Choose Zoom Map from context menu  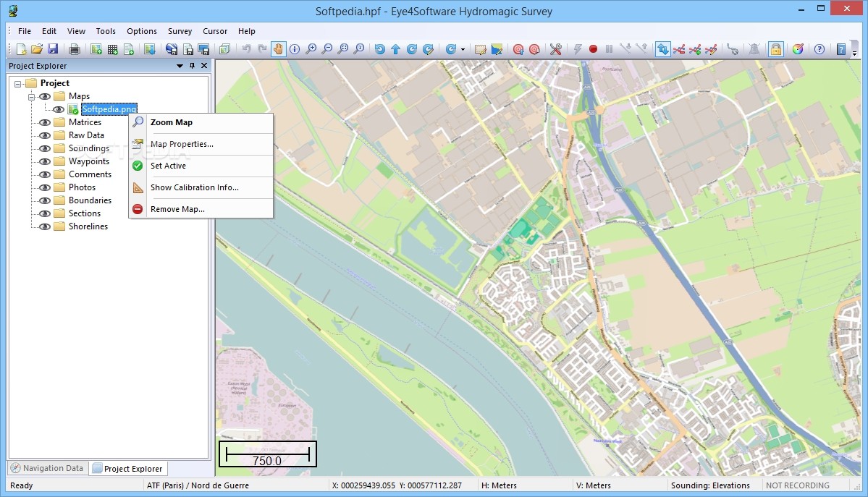pyautogui.click(x=201, y=122)
